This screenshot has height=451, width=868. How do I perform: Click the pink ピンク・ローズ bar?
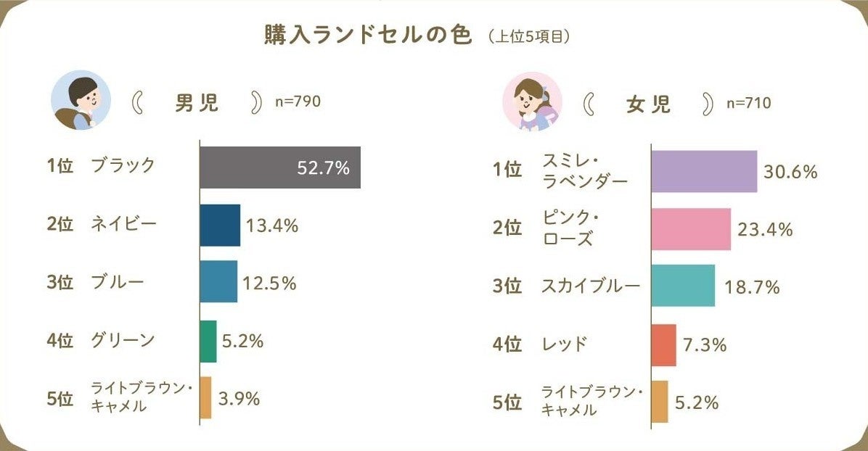[x=691, y=229]
